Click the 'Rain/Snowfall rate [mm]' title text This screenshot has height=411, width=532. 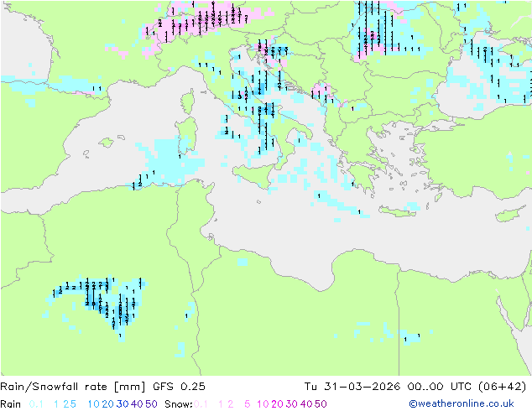click(x=73, y=387)
